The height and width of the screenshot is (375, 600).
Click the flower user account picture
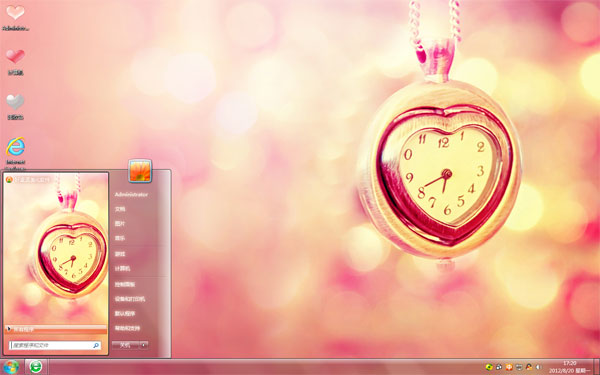pos(140,171)
